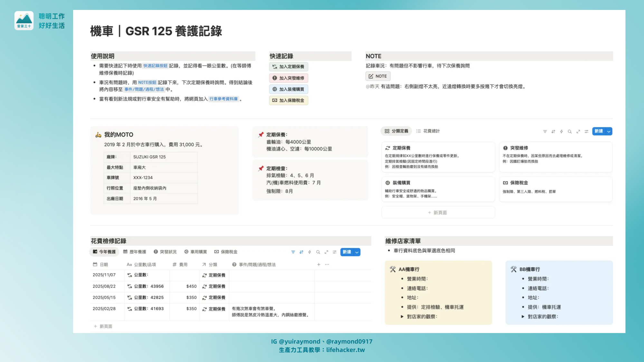Click the three-dots icon in table header
The height and width of the screenshot is (362, 644).
(327, 265)
